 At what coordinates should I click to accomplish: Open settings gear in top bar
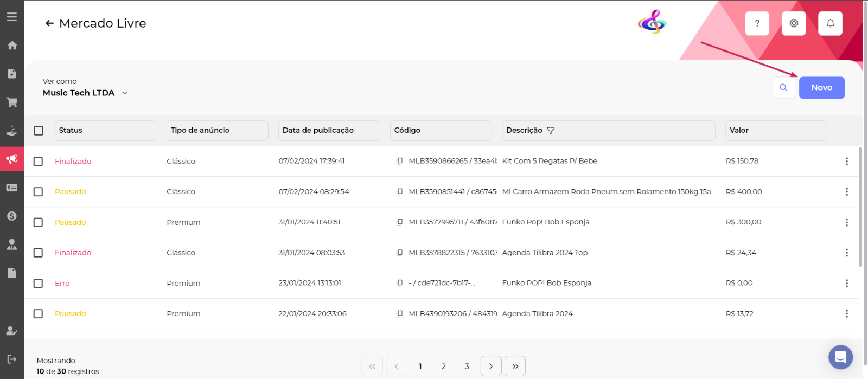click(x=794, y=23)
